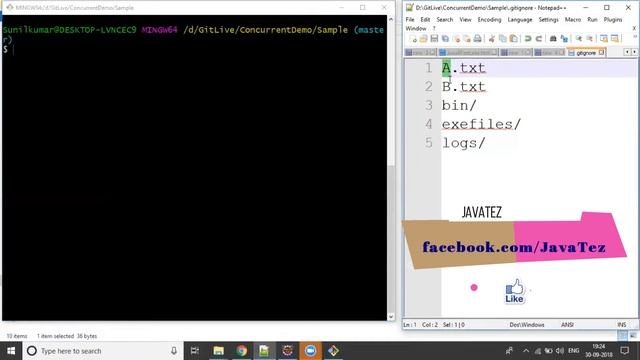Open the Window menu in Notepad++
The width and height of the screenshot is (640, 360).
coord(416,29)
